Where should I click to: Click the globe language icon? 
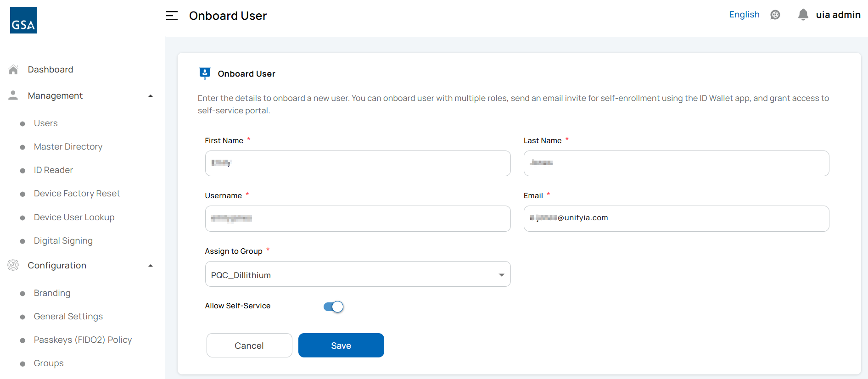(x=775, y=15)
